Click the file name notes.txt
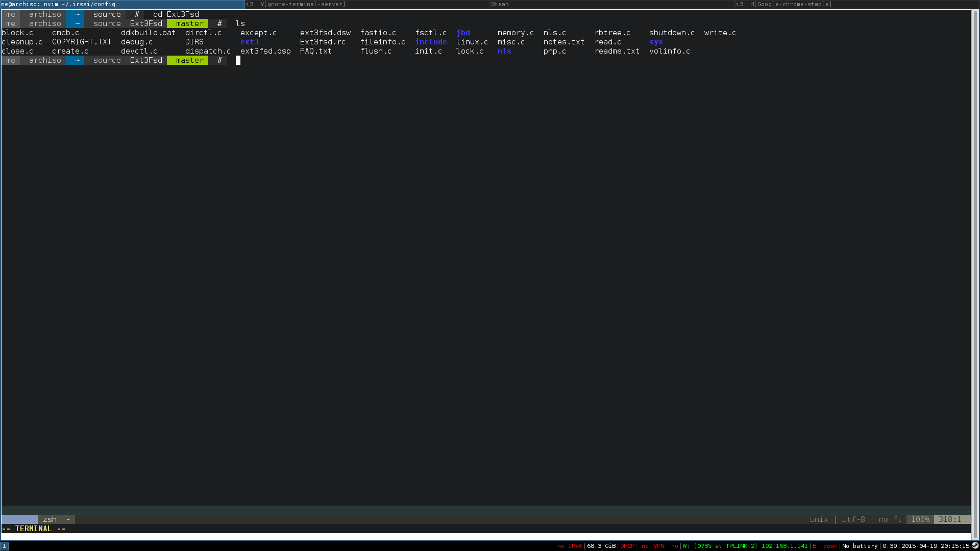Viewport: 980px width, 551px height. pyautogui.click(x=563, y=42)
